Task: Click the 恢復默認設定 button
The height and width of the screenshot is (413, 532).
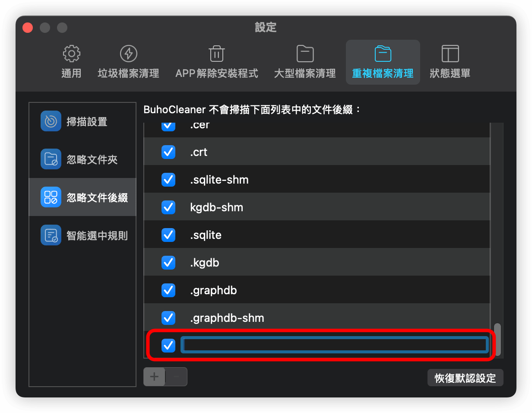Action: 465,378
